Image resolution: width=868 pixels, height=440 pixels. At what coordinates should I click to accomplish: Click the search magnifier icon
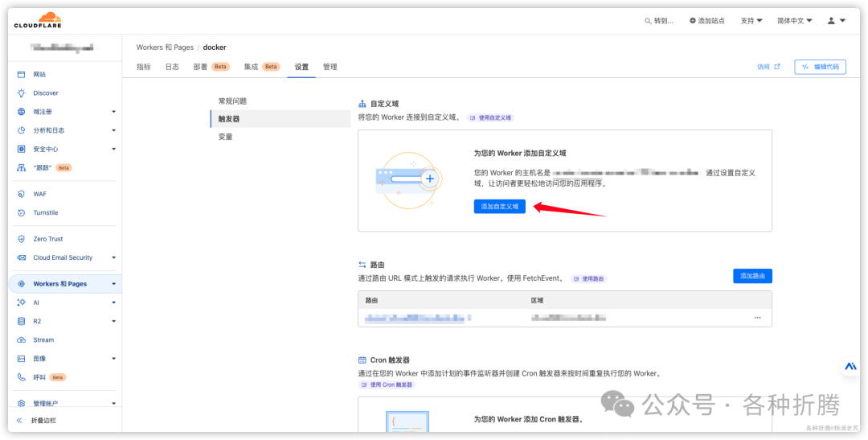(x=649, y=20)
